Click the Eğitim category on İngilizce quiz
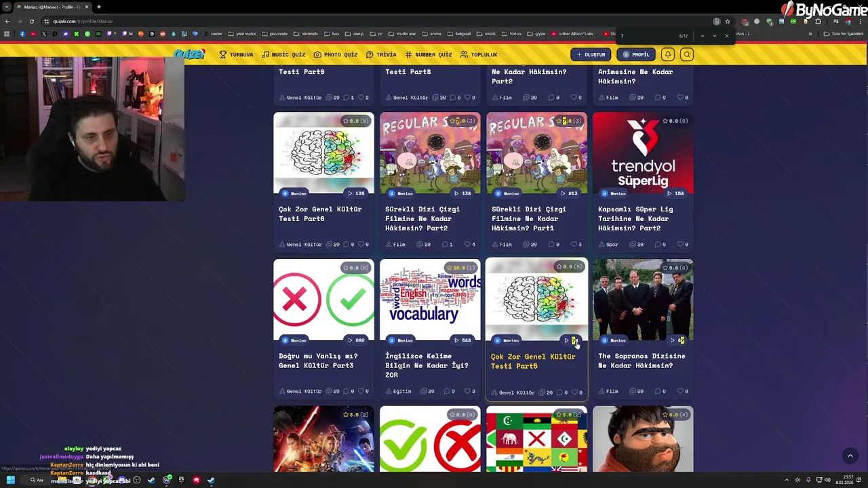Viewport: 868px width, 488px height. coord(398,391)
